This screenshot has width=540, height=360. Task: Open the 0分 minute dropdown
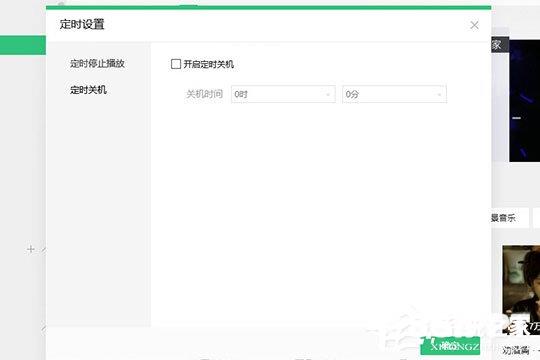point(395,94)
